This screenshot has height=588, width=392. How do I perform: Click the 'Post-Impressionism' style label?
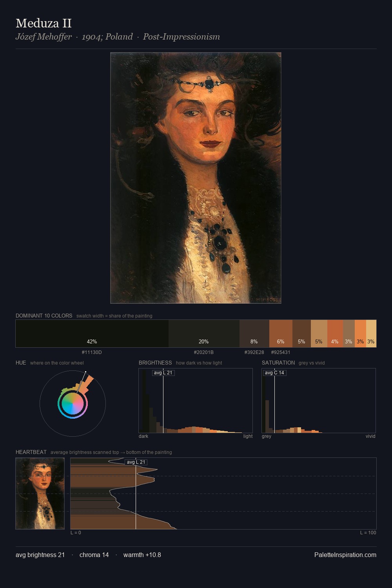181,37
